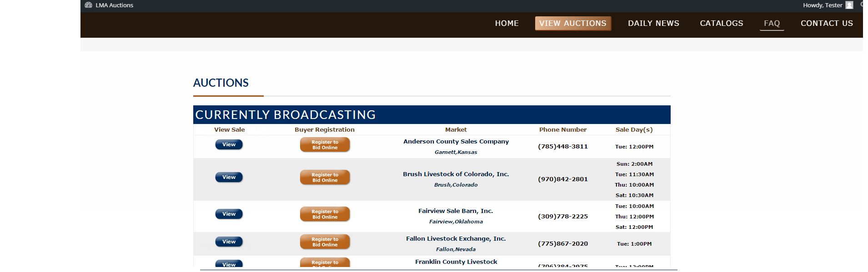View the Fallon Livestock Exchange sale

pos(229,242)
